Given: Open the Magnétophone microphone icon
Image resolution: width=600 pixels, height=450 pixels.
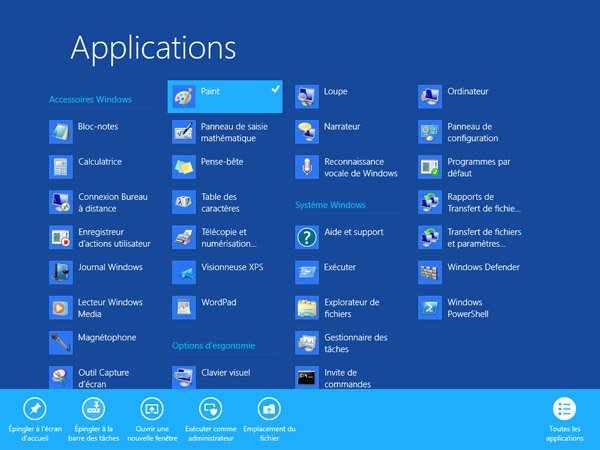Looking at the screenshot, I should [x=61, y=343].
